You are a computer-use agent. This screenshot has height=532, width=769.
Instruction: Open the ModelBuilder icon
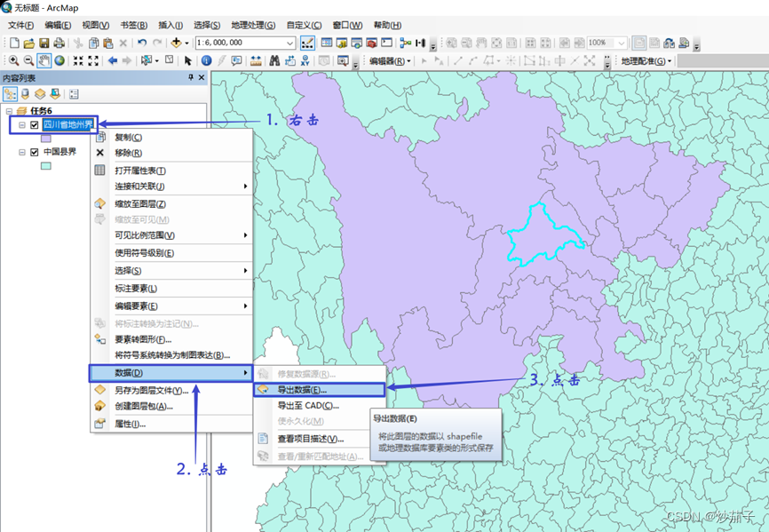click(x=405, y=44)
